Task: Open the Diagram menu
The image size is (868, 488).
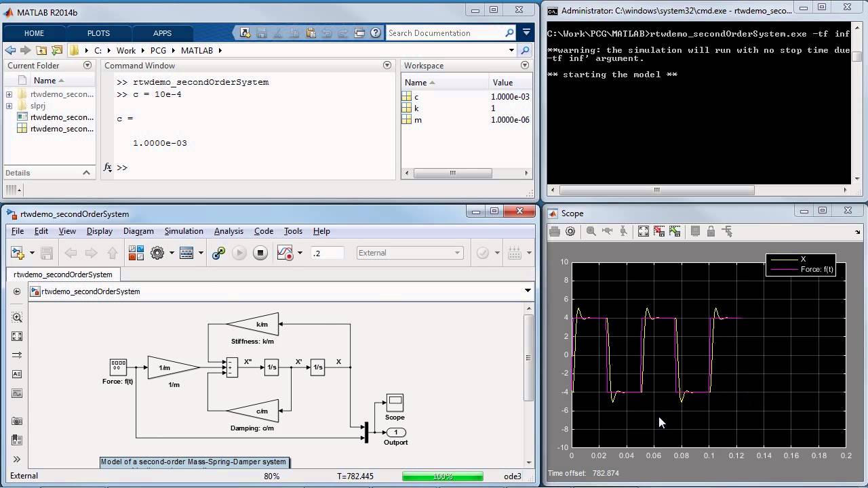Action: (x=138, y=231)
